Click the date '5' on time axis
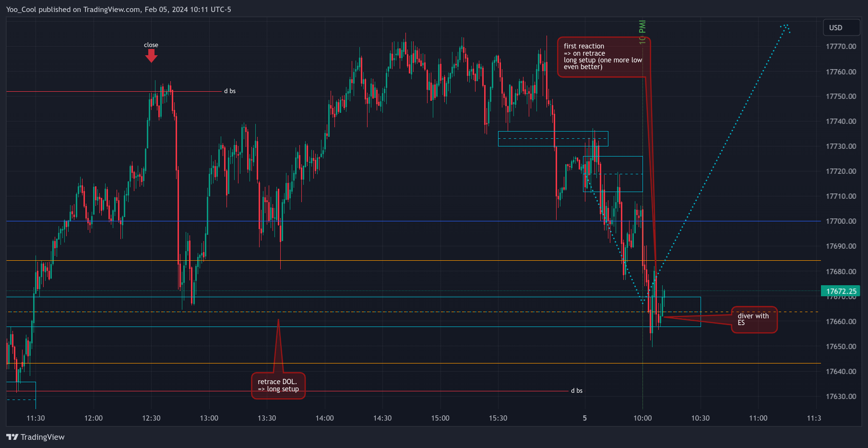Viewport: 868px width, 448px height. pyautogui.click(x=584, y=418)
